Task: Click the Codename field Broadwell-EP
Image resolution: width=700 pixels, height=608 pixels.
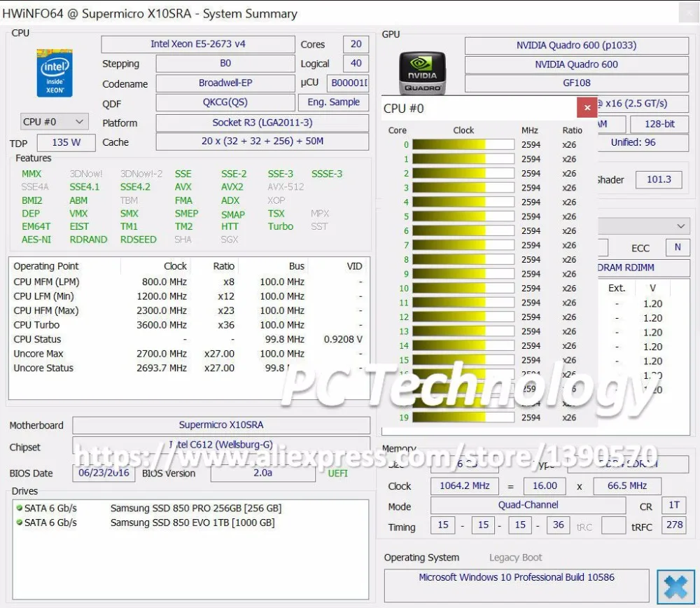Action: coord(225,83)
